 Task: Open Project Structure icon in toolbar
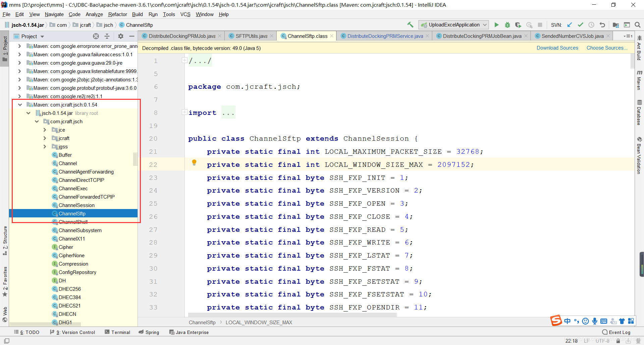tap(616, 25)
